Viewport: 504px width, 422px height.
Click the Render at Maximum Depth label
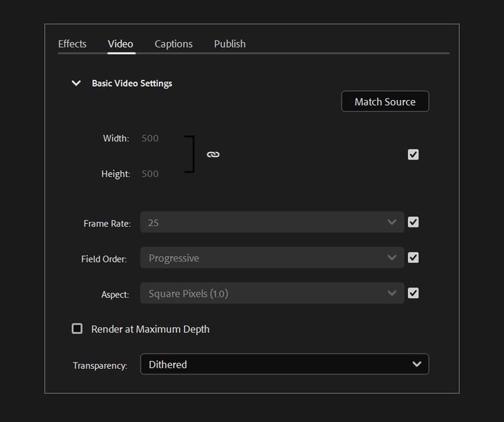pos(150,329)
